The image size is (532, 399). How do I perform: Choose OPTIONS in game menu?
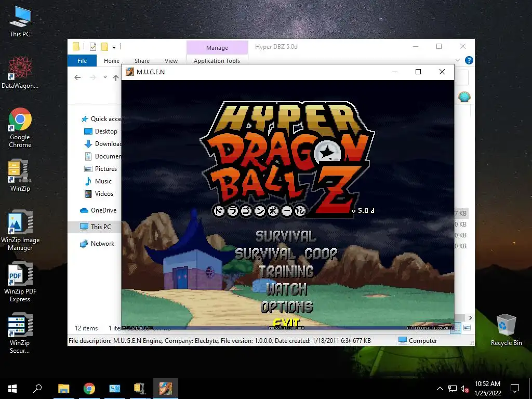pos(287,307)
